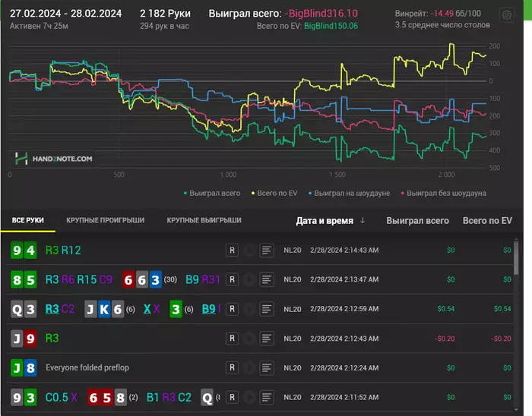Screen dimensions: 532x416
Task: Click the date range 27.02.2024 - 28.02.2024
Action: tap(65, 14)
